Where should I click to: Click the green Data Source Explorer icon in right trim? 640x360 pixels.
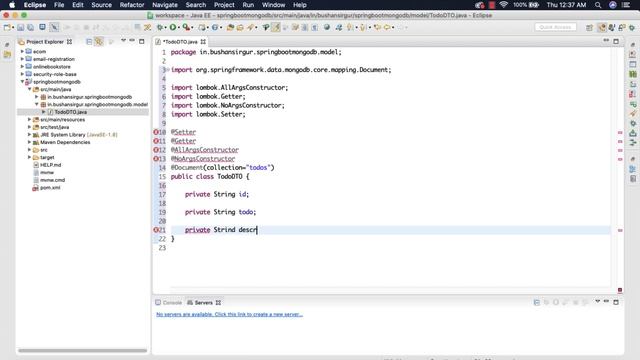[x=633, y=74]
